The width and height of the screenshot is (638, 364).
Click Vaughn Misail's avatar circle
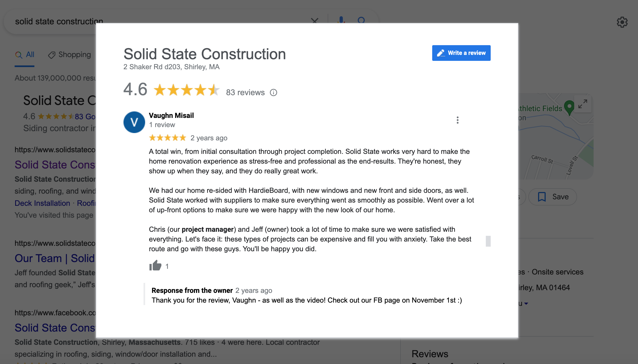coord(134,122)
